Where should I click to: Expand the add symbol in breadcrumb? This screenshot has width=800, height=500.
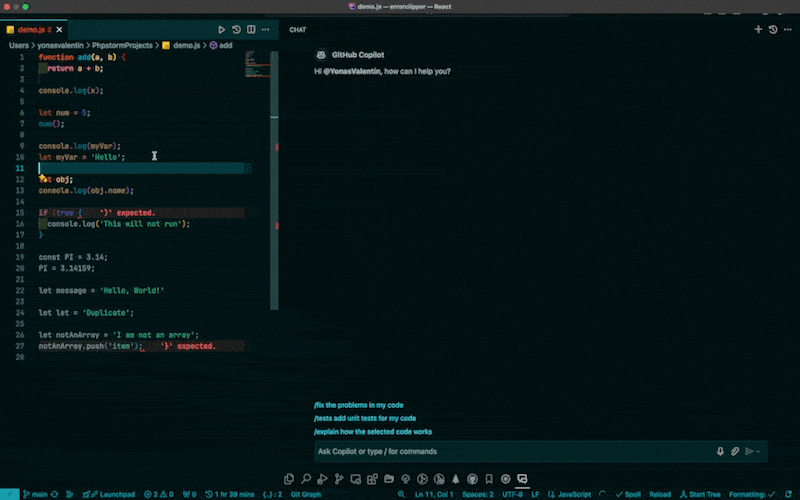221,45
